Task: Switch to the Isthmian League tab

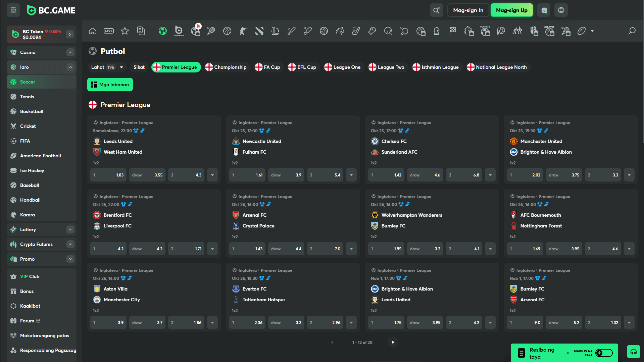Action: (x=436, y=67)
